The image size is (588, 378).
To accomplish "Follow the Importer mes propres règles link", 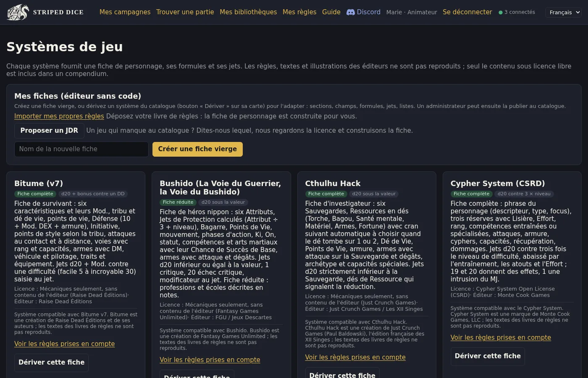I will coord(59,116).
